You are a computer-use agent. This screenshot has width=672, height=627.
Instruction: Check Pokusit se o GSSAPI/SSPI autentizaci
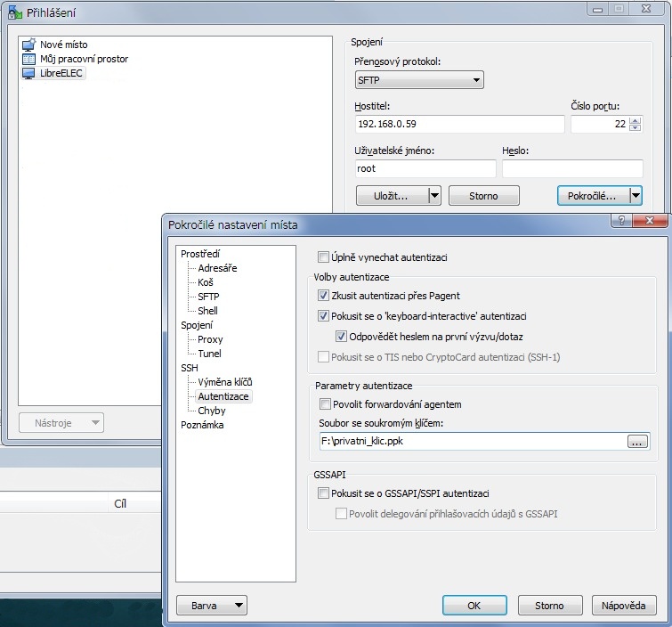[324, 493]
